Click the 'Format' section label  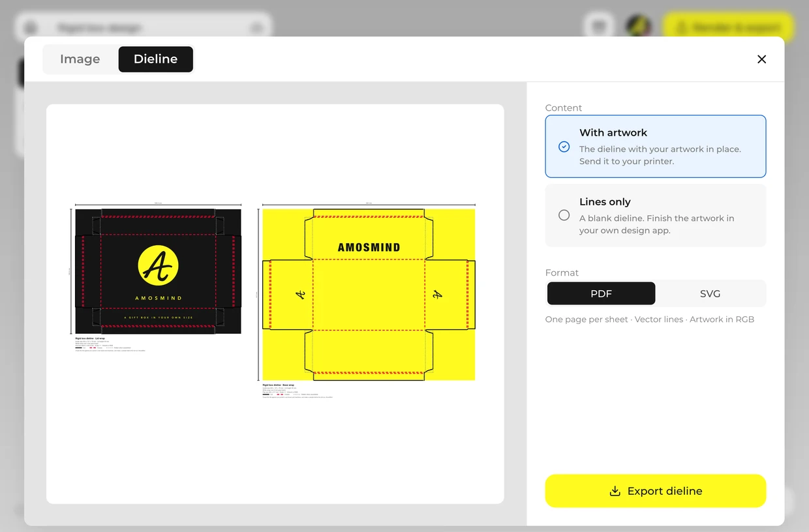tap(562, 273)
